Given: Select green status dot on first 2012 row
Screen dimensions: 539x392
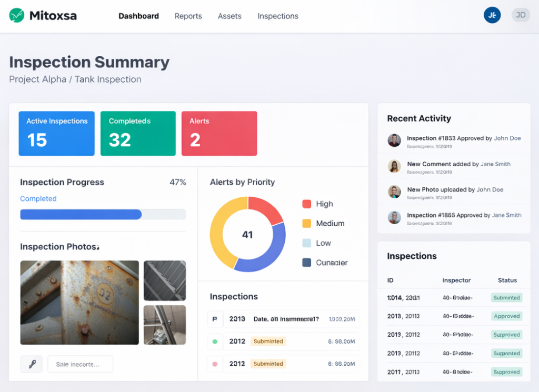Looking at the screenshot, I should 215,341.
